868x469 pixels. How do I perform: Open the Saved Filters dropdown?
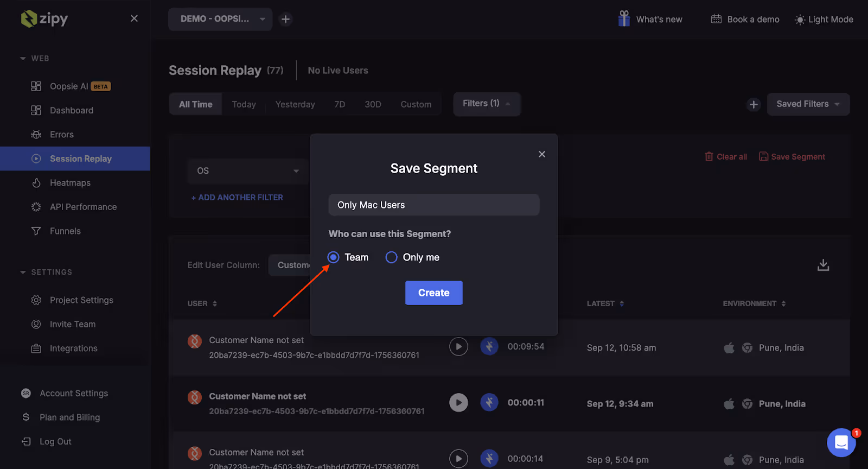coord(808,104)
